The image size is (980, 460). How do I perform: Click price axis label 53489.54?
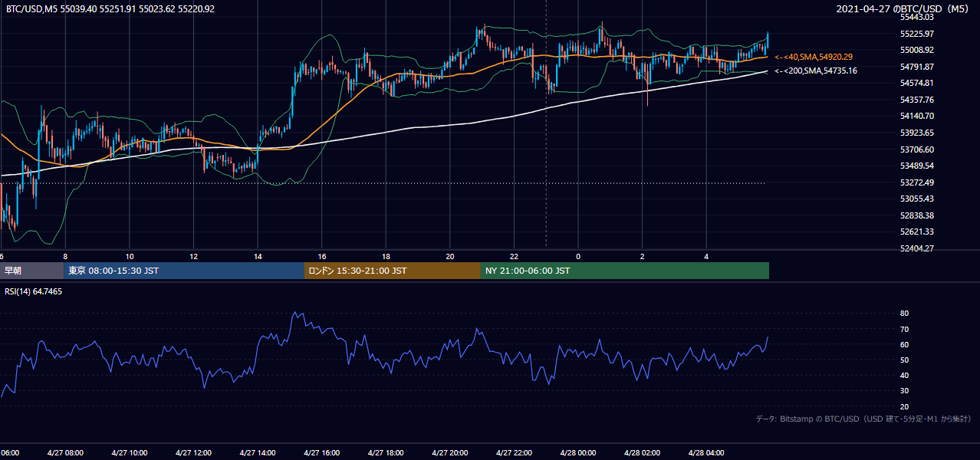(916, 166)
